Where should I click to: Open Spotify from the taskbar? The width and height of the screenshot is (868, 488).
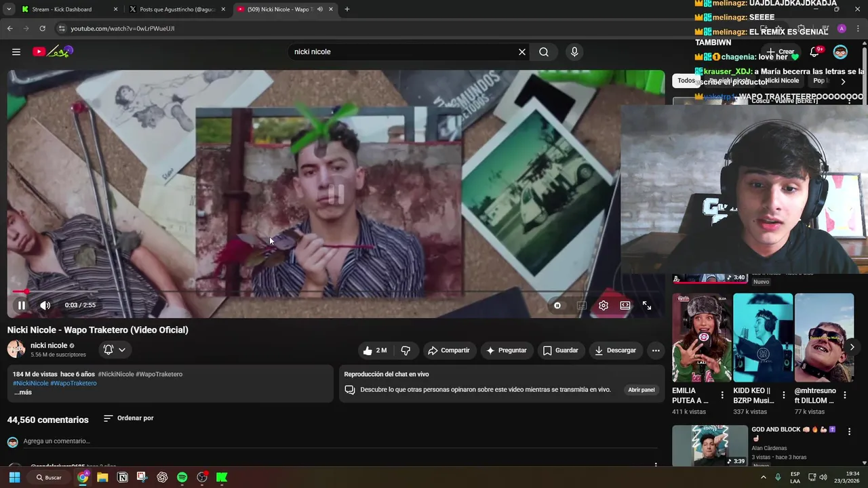tap(182, 477)
